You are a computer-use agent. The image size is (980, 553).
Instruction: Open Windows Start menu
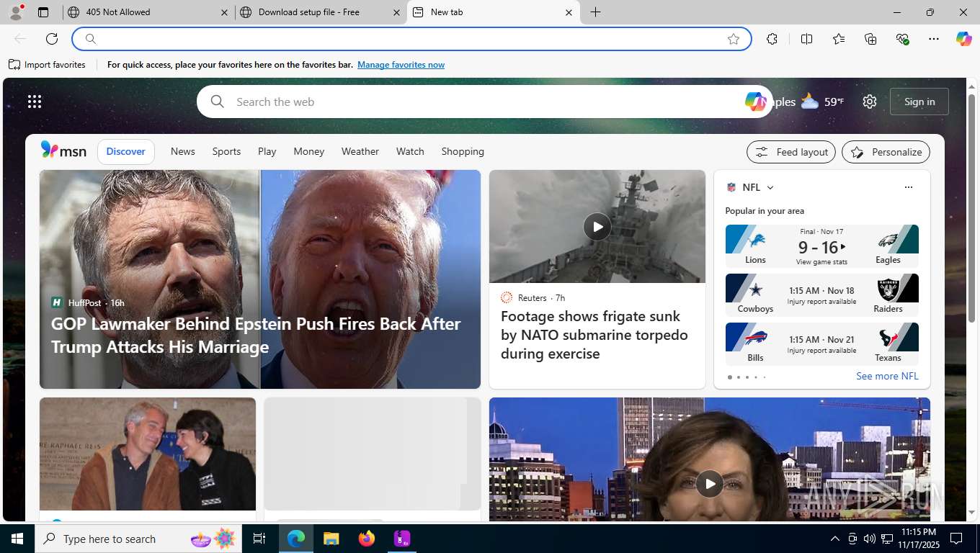(x=17, y=539)
